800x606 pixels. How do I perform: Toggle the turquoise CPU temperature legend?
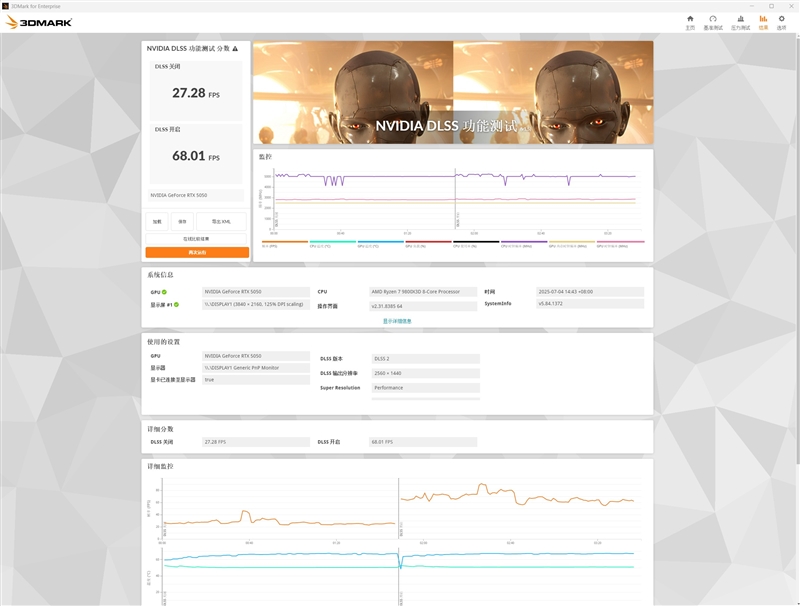pyautogui.click(x=332, y=244)
